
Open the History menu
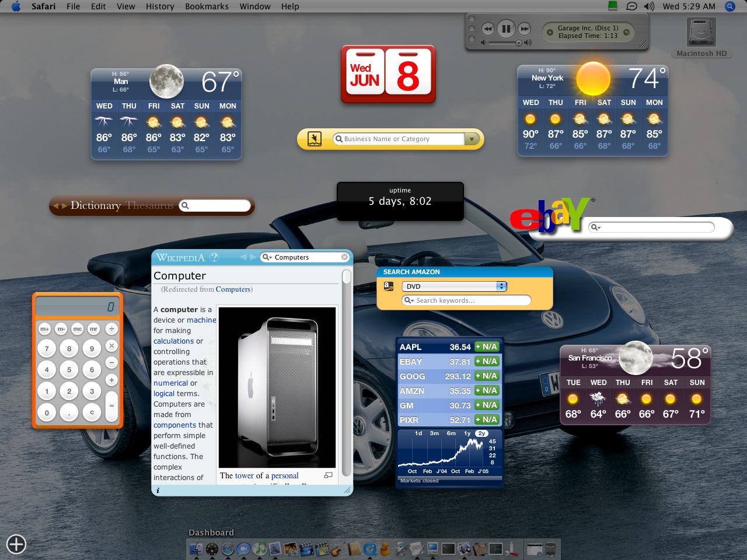(x=160, y=6)
